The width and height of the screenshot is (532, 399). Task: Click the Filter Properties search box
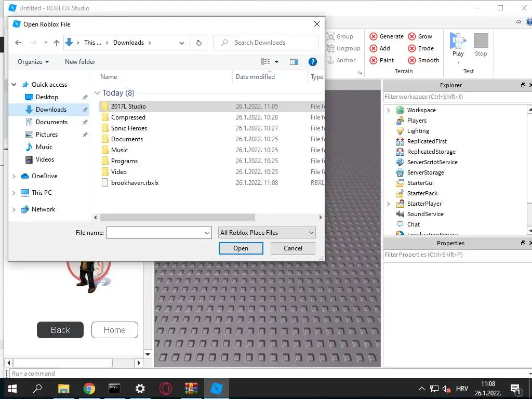(x=457, y=255)
